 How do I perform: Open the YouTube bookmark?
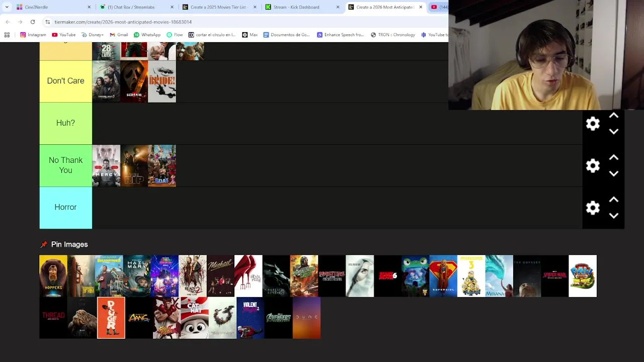(63, 35)
